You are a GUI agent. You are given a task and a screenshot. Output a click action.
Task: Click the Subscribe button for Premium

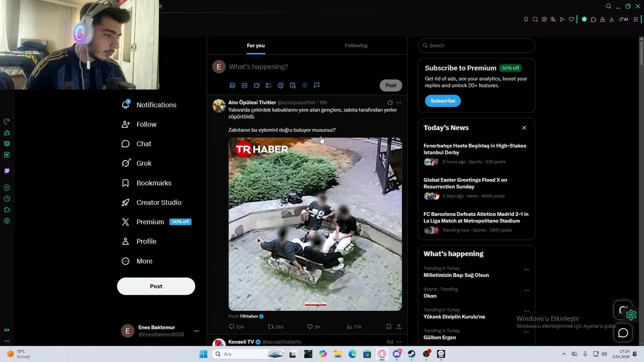[x=443, y=101]
